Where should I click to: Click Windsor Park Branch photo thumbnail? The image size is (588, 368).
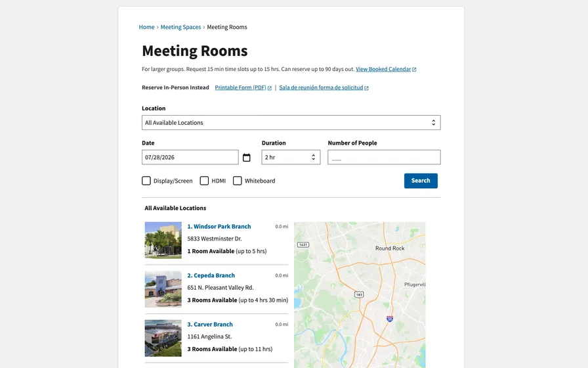[x=163, y=241]
